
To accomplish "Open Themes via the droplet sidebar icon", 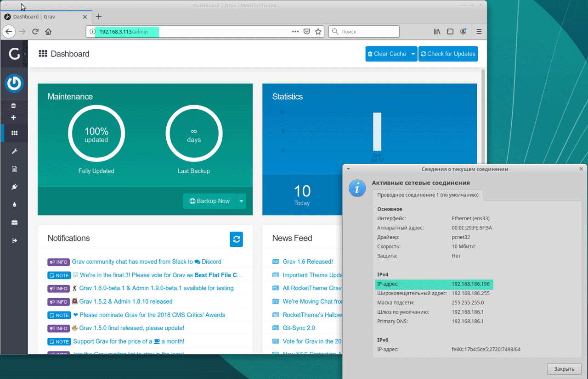I will click(x=14, y=205).
